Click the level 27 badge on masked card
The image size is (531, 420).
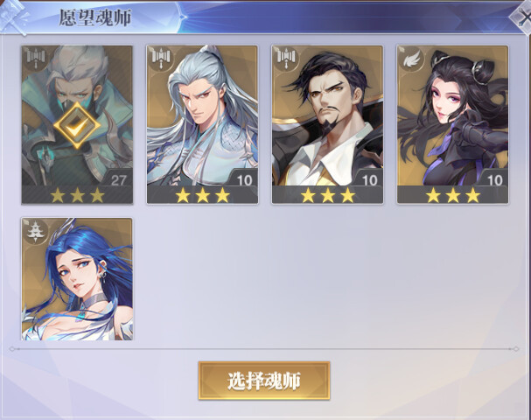pos(118,179)
